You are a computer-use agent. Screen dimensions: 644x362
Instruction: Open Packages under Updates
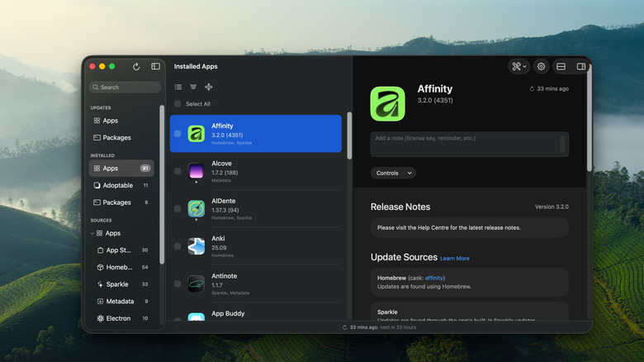121,137
